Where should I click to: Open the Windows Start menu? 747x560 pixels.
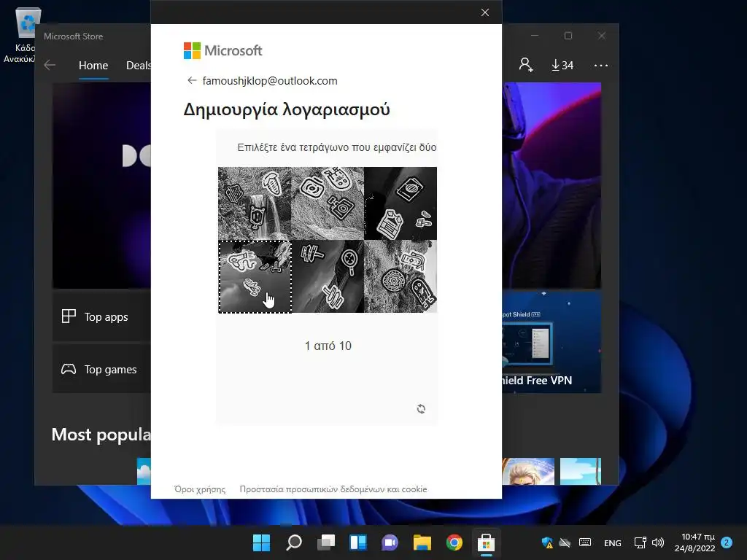(261, 542)
